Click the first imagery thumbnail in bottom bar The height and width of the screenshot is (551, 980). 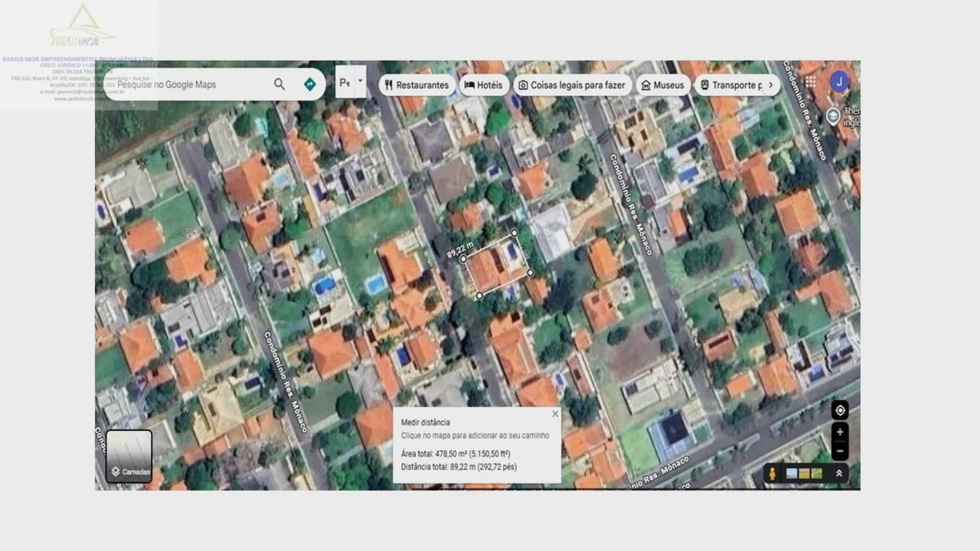tap(792, 474)
